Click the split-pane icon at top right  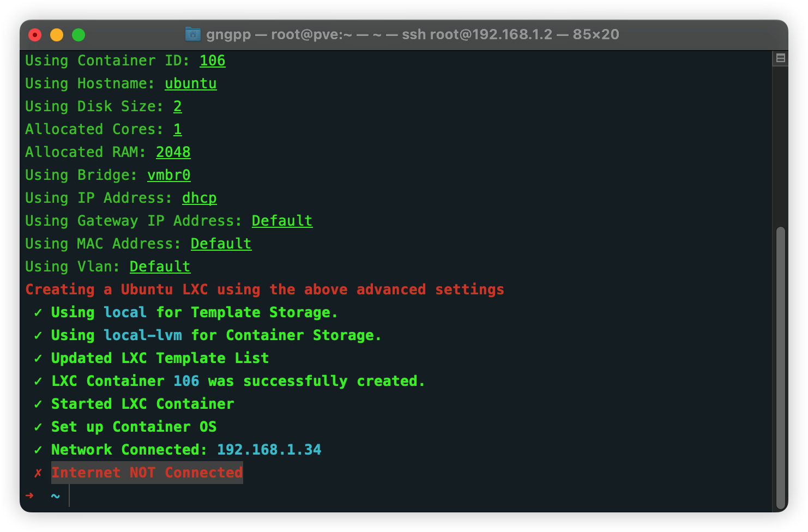click(x=780, y=58)
